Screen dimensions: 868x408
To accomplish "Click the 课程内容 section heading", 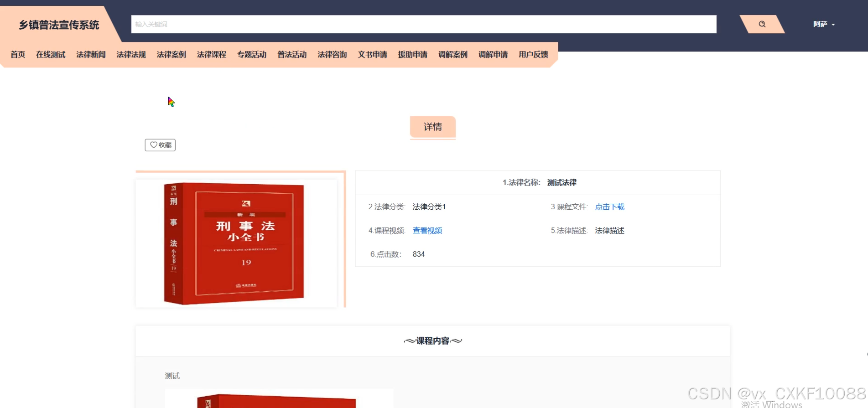I will [432, 341].
